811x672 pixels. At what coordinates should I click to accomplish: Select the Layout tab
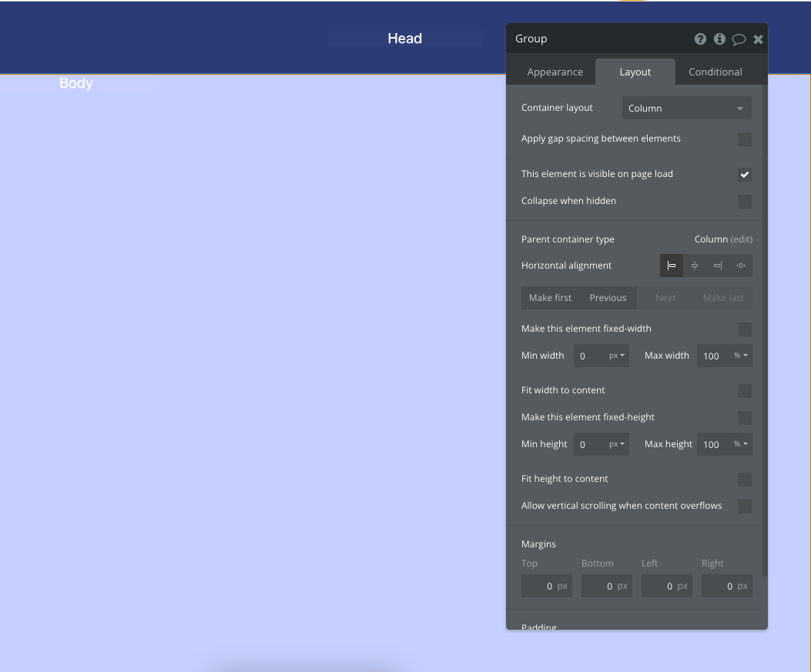pos(635,72)
